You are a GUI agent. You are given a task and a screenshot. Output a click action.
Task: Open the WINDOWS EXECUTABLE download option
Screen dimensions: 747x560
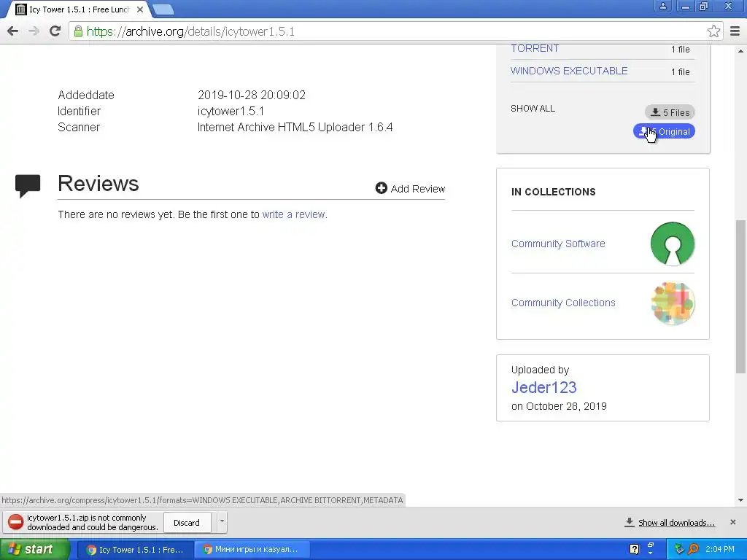[569, 71]
